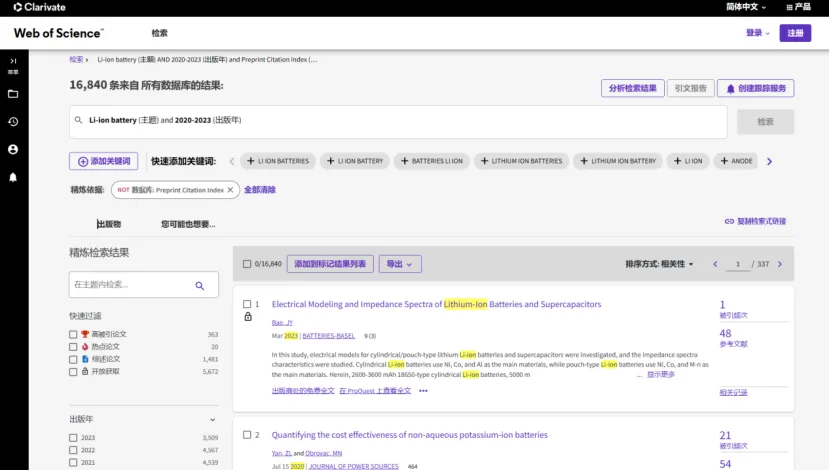Click 引文报告 button
The height and width of the screenshot is (470, 829).
point(690,88)
